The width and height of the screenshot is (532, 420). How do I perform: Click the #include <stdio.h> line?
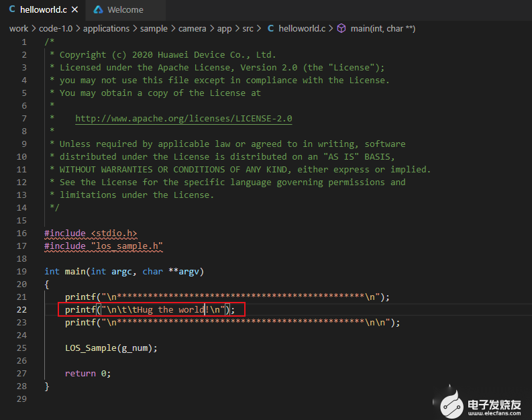click(x=91, y=233)
